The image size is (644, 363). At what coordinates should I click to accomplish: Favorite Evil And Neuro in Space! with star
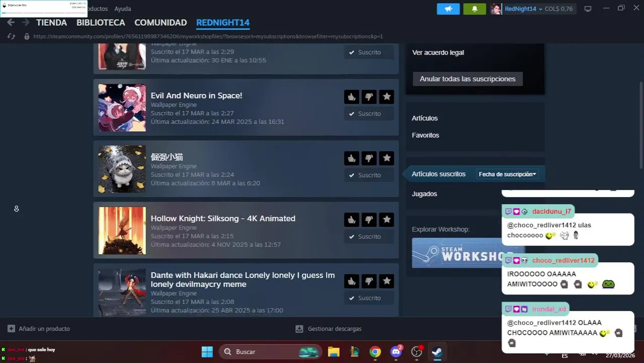[387, 97]
